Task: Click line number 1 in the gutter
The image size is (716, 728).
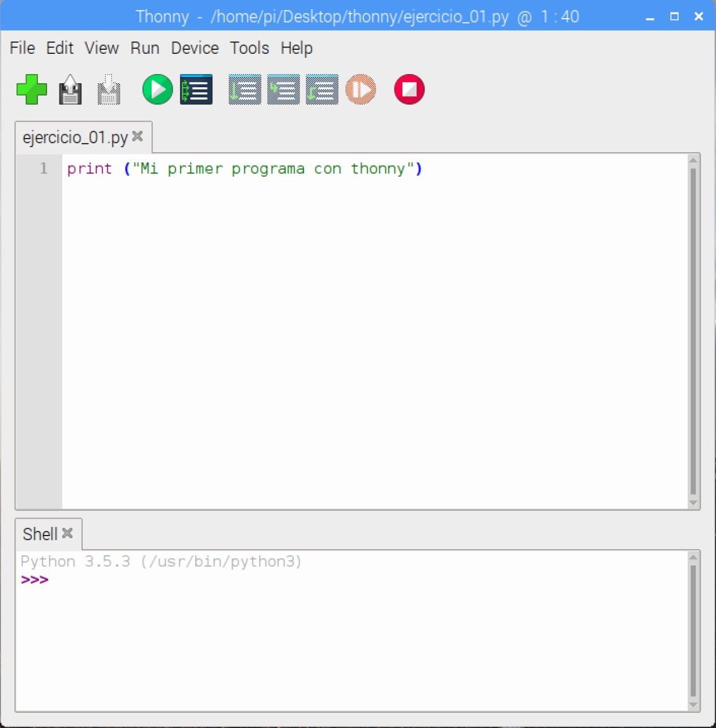Action: (44, 169)
